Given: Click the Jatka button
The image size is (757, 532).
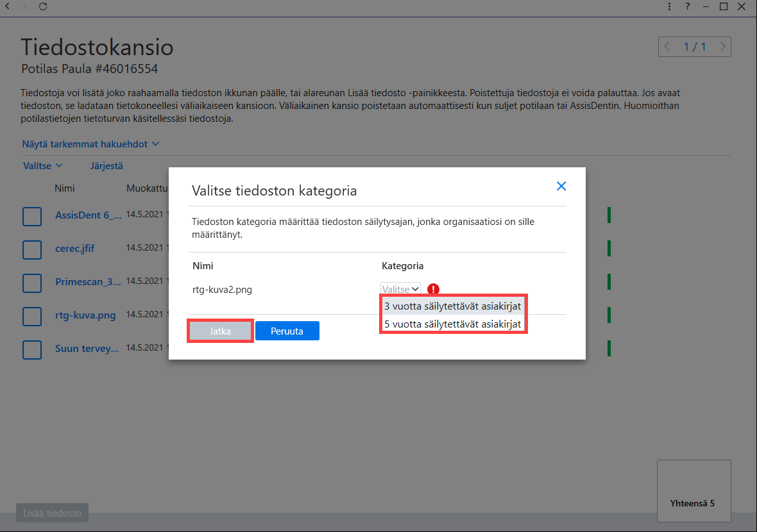Looking at the screenshot, I should (x=220, y=331).
